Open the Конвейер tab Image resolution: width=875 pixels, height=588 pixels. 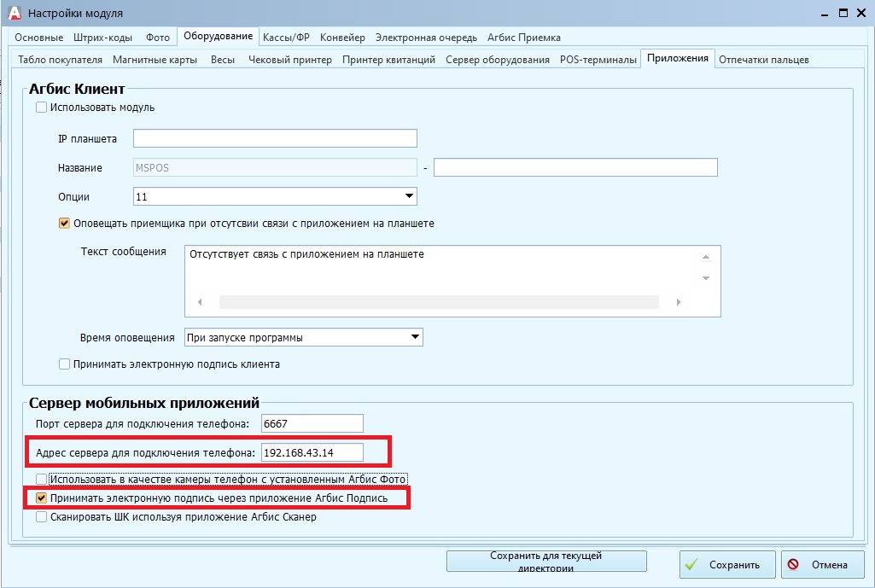coord(342,38)
